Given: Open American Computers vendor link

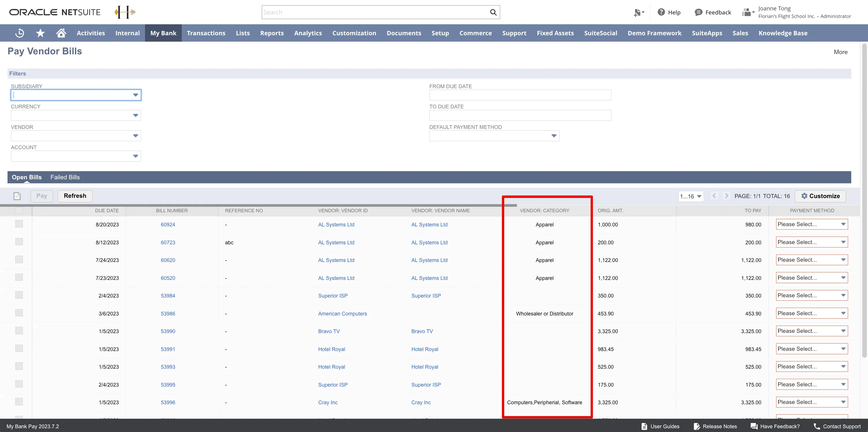Looking at the screenshot, I should (x=342, y=314).
